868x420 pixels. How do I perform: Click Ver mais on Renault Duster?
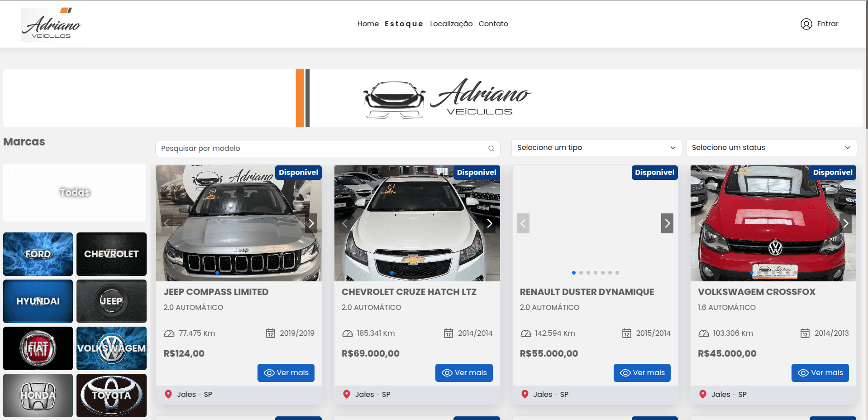point(642,373)
